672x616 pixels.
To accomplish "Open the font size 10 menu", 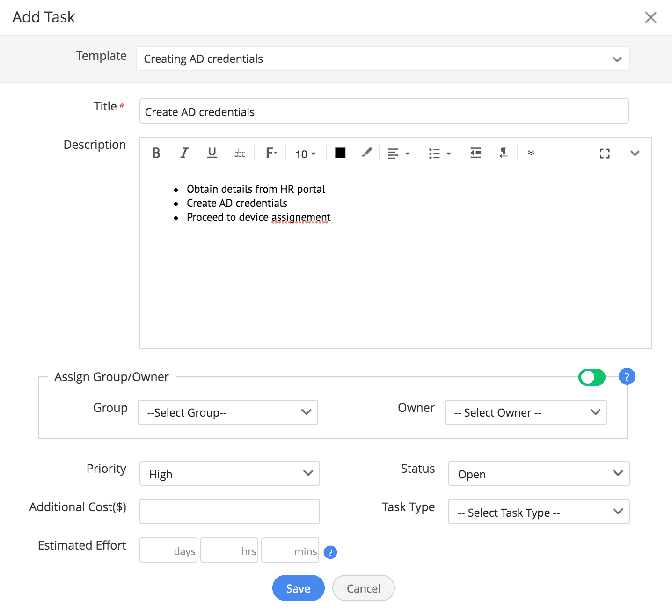I will pyautogui.click(x=305, y=154).
